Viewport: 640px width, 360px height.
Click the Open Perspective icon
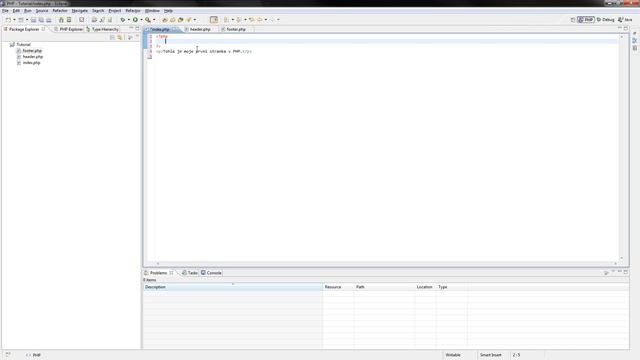click(x=573, y=20)
